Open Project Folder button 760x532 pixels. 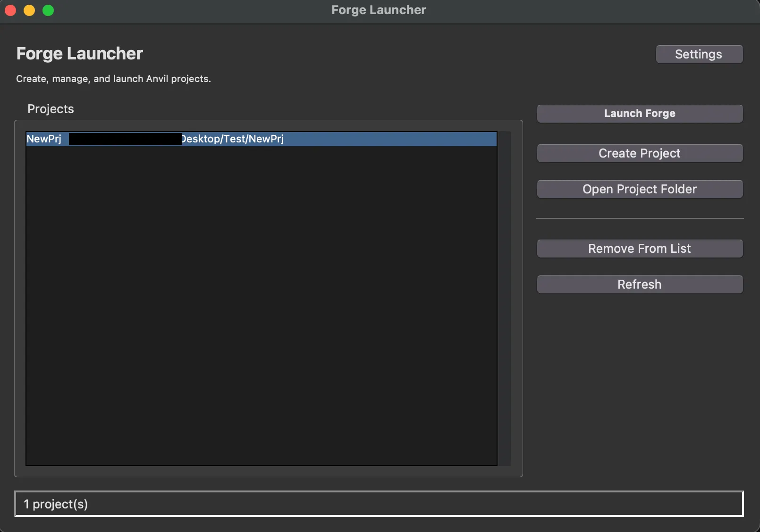click(x=640, y=189)
